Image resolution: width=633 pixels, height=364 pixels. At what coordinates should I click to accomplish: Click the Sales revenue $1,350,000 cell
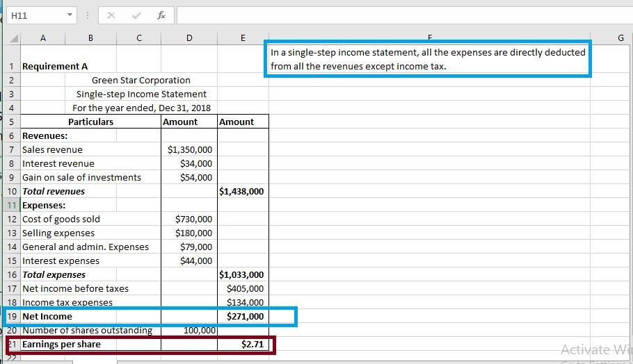click(189, 149)
